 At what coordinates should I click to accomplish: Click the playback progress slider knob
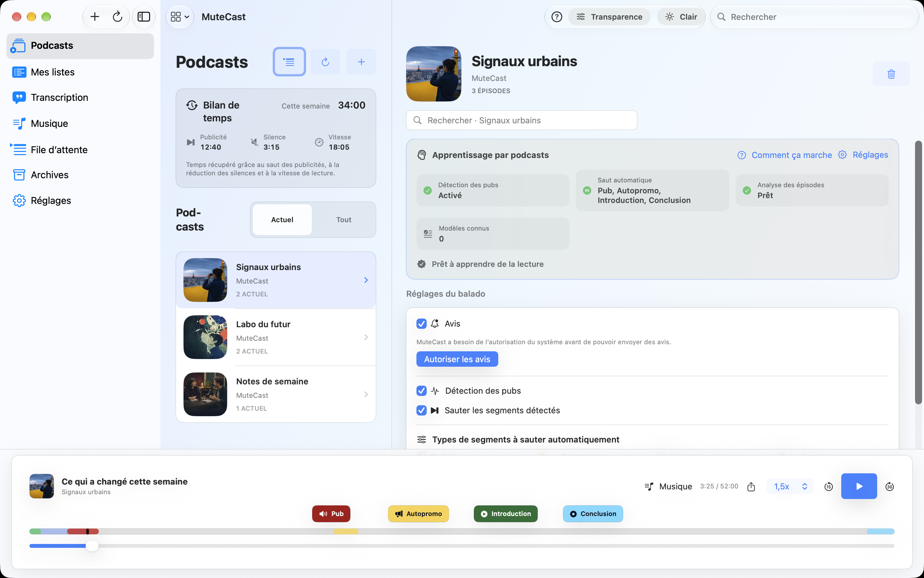tap(92, 546)
